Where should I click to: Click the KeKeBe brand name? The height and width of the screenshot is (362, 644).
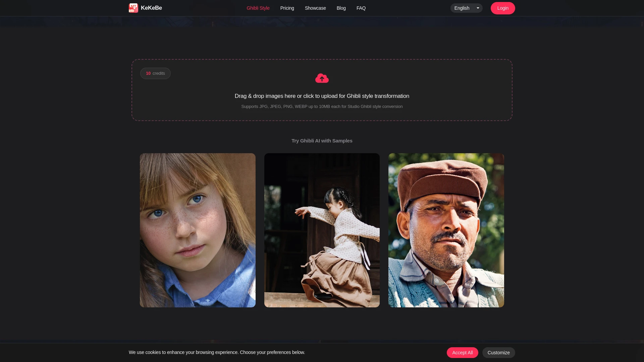click(x=151, y=8)
